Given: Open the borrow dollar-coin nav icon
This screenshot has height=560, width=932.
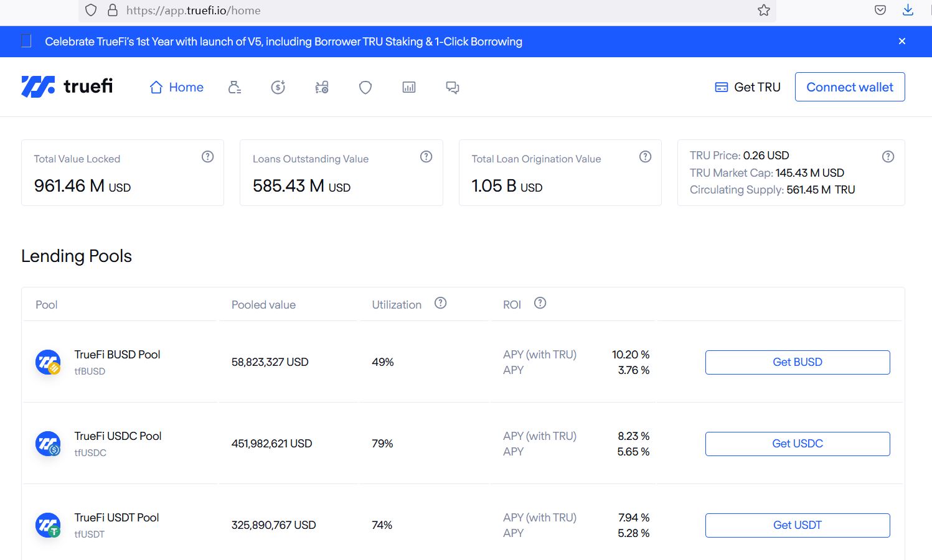Looking at the screenshot, I should click(278, 88).
